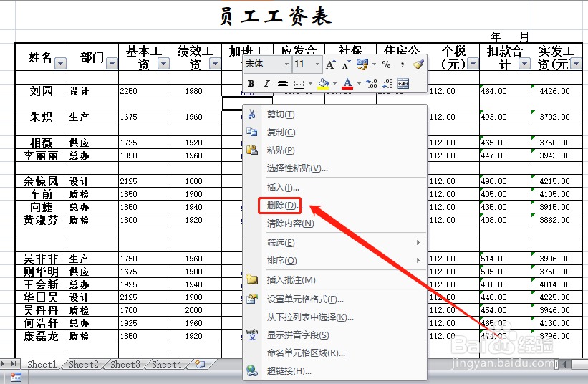This screenshot has height=384, width=588.
Task: Toggle bold in mini toolbar
Action: pyautogui.click(x=251, y=84)
